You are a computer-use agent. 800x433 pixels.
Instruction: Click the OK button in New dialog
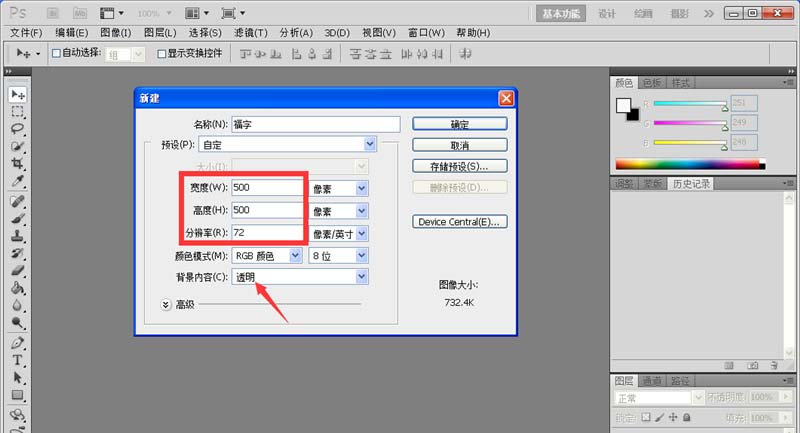(460, 124)
